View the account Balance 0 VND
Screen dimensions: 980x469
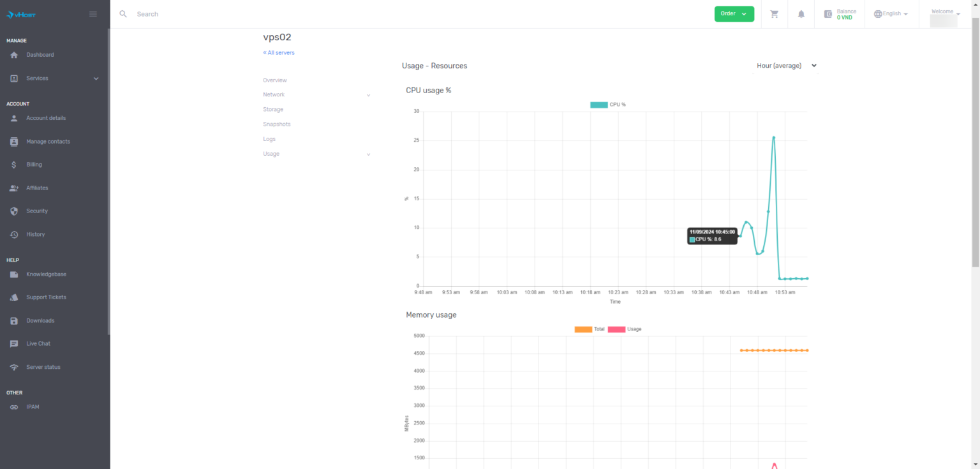[840, 14]
